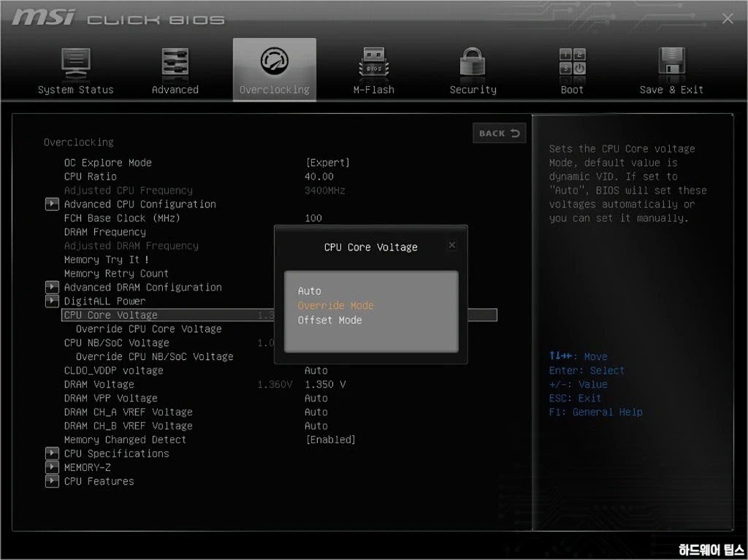Select the OC Explore Mode label
The image size is (748, 560).
coord(108,163)
